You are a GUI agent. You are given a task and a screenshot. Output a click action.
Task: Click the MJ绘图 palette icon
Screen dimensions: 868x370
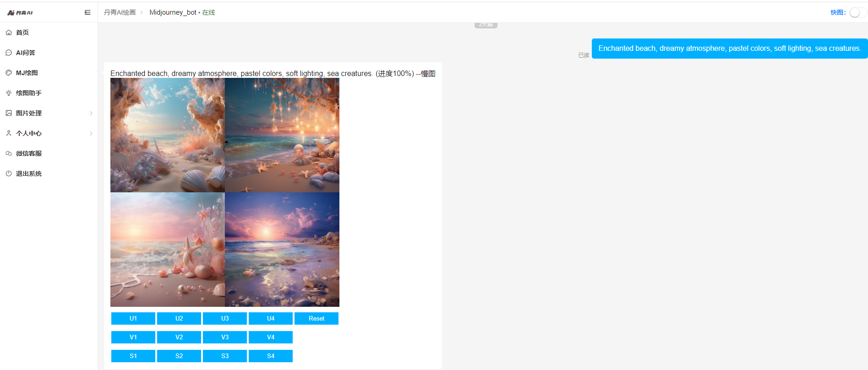[x=9, y=73]
